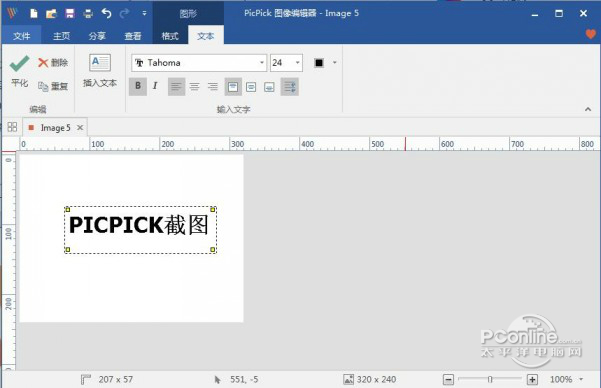Open quick access toolbar customize arrow

pyautogui.click(x=144, y=13)
